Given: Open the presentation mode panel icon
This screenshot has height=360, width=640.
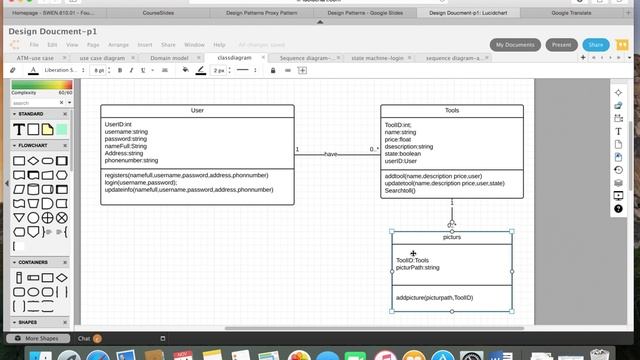Looking at the screenshot, I should click(618, 196).
